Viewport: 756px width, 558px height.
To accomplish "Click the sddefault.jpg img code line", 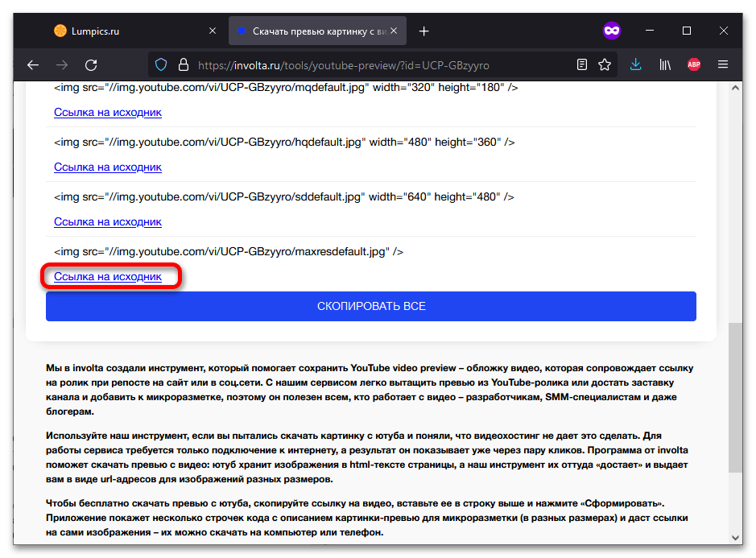I will coord(283,196).
